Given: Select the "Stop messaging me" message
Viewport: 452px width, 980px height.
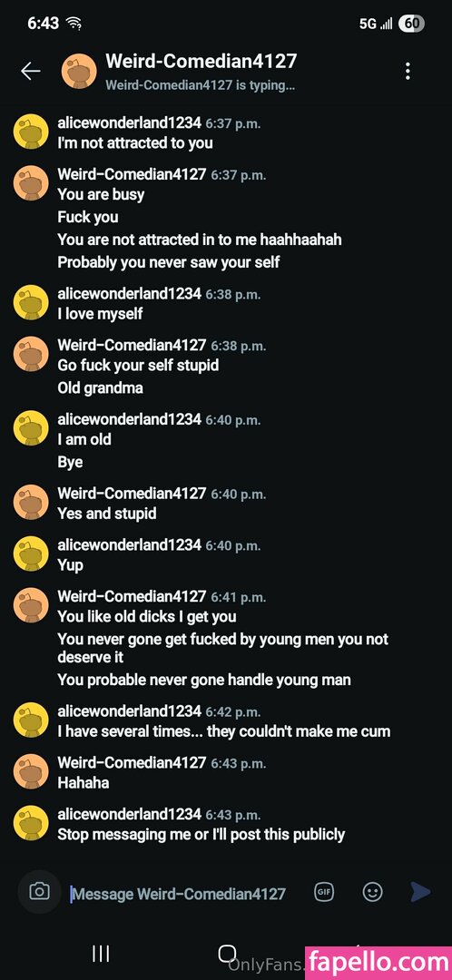Looking at the screenshot, I should pyautogui.click(x=201, y=834).
